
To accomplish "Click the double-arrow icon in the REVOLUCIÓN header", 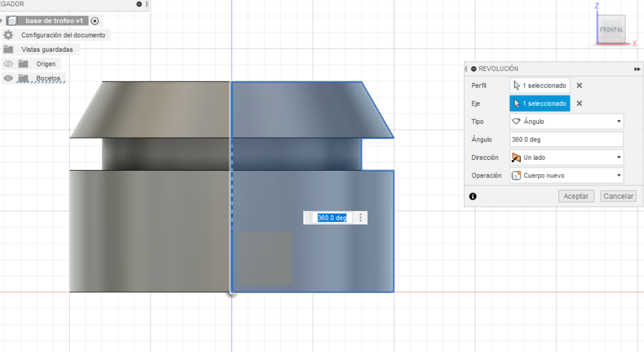I will 637,69.
